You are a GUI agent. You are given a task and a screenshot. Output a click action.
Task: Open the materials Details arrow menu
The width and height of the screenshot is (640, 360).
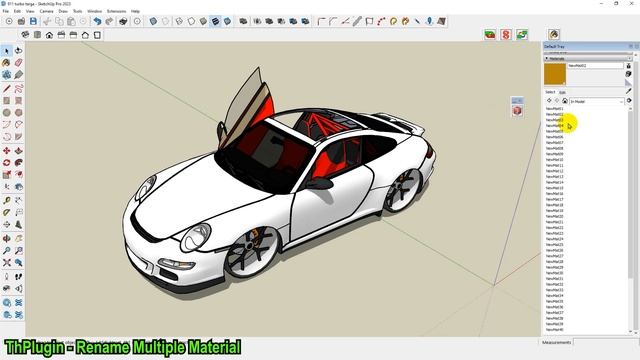pyautogui.click(x=629, y=100)
